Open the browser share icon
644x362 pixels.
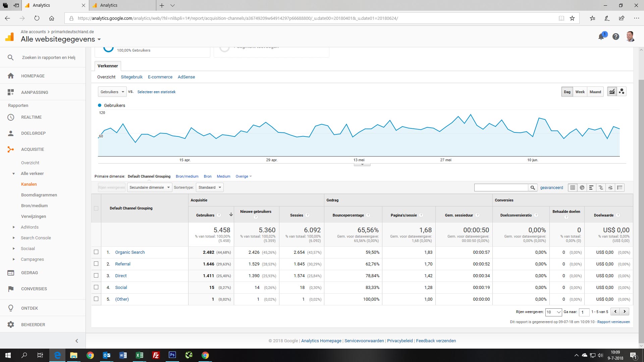[x=622, y=18]
